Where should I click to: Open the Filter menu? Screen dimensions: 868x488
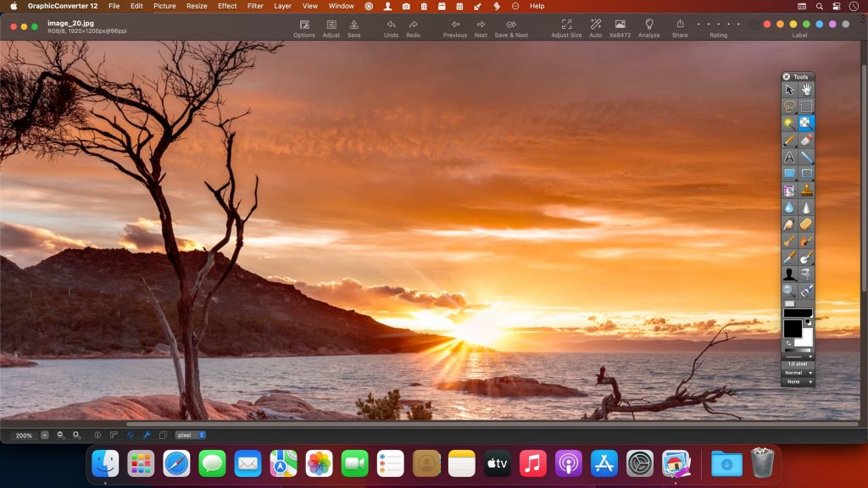(254, 6)
